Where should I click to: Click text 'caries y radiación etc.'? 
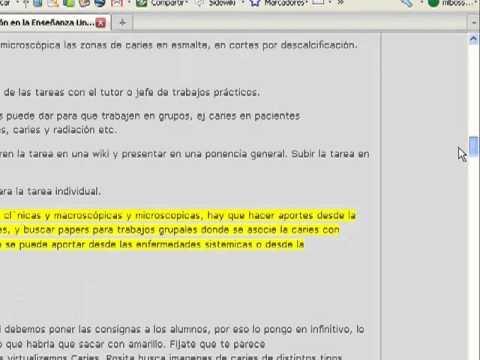click(65, 130)
